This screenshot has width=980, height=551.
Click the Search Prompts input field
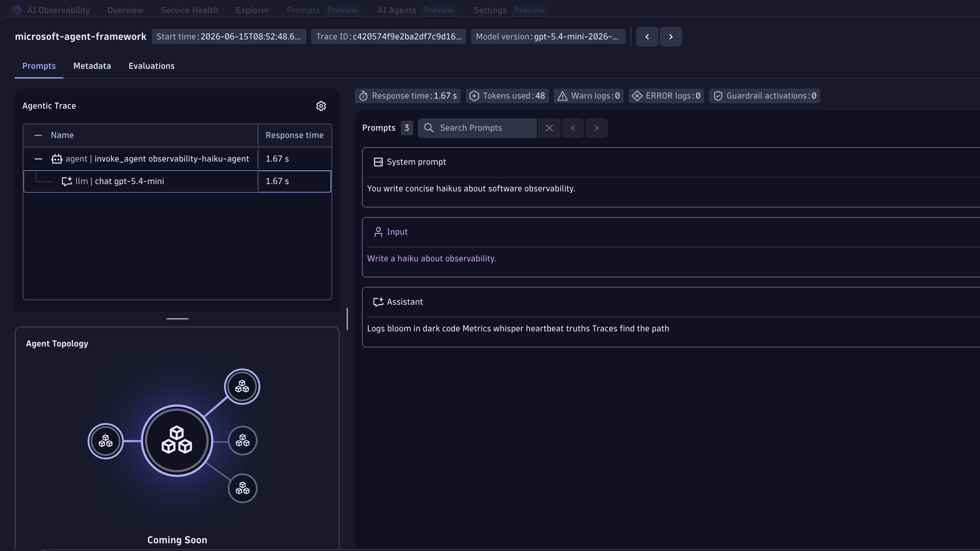tap(477, 128)
